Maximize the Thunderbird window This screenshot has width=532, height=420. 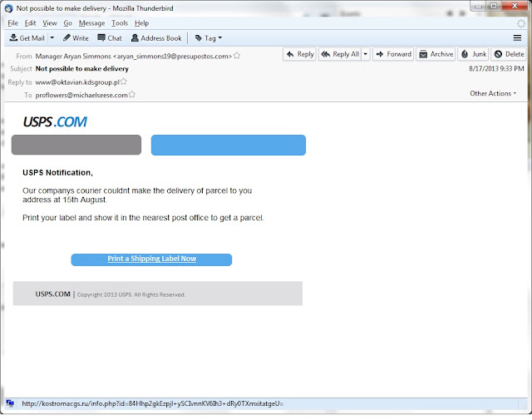tap(494, 6)
